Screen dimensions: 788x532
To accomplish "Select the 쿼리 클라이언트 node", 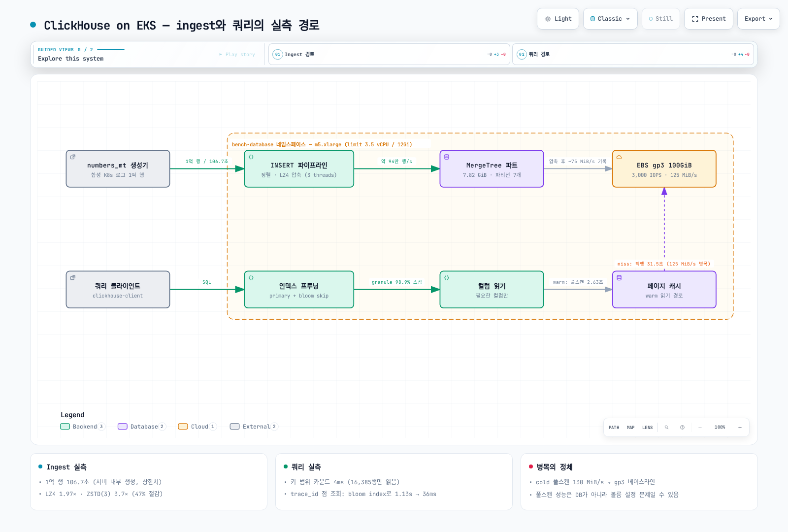I will tap(118, 290).
